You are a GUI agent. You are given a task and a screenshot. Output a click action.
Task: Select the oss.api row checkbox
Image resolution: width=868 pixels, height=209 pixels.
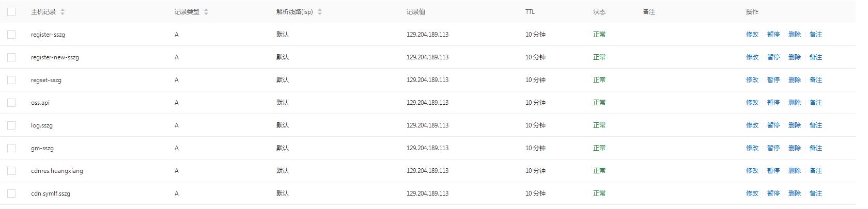[x=11, y=103]
